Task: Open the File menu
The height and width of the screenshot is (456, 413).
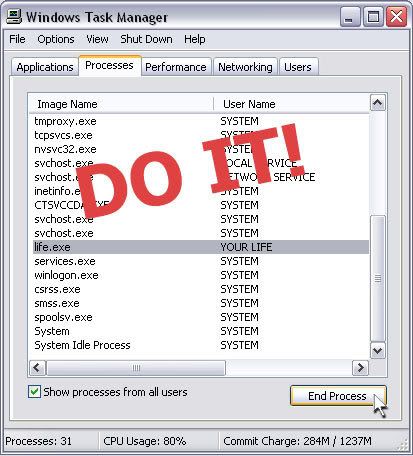Action: point(17,39)
